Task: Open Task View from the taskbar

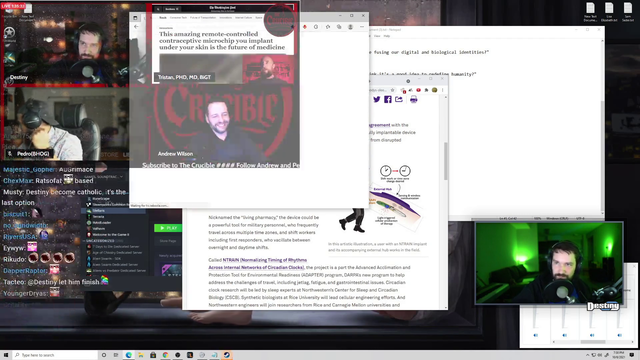Action: [116, 355]
